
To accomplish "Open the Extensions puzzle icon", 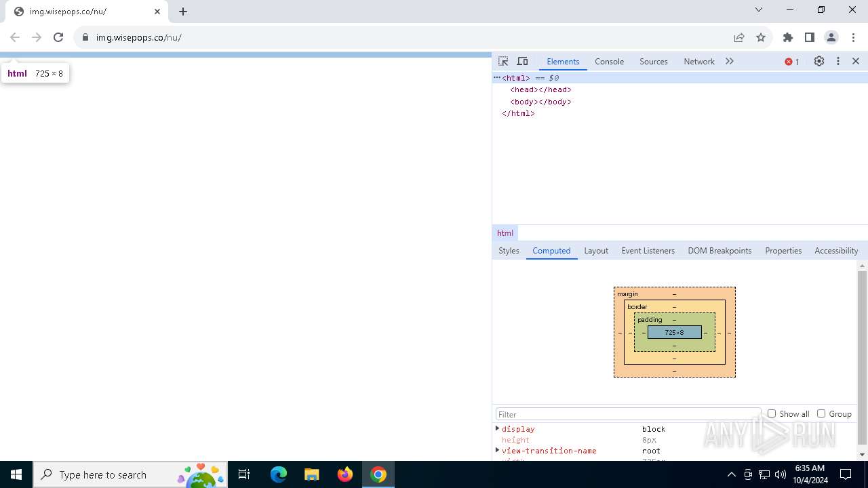I will tap(788, 37).
